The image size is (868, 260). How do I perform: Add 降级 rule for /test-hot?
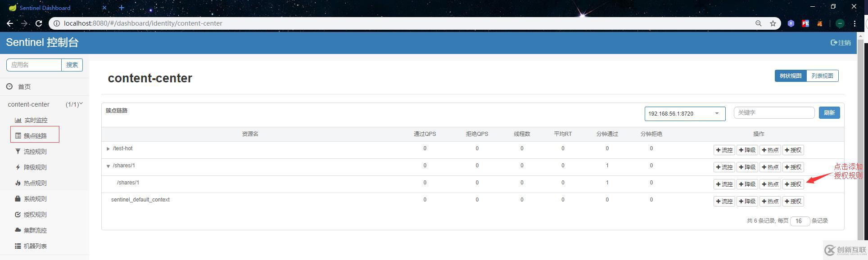[747, 150]
